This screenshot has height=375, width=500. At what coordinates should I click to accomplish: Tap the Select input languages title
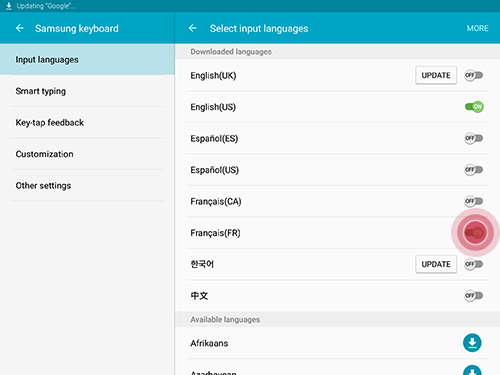pyautogui.click(x=259, y=28)
